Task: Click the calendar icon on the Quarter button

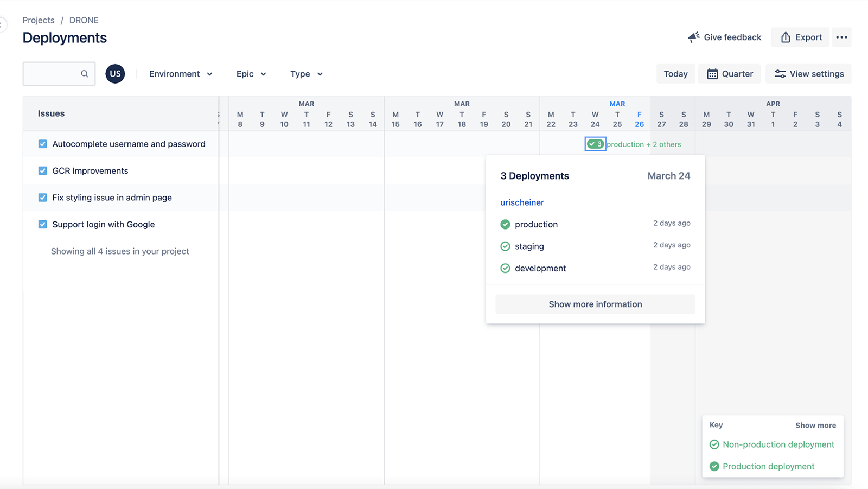Action: tap(712, 73)
